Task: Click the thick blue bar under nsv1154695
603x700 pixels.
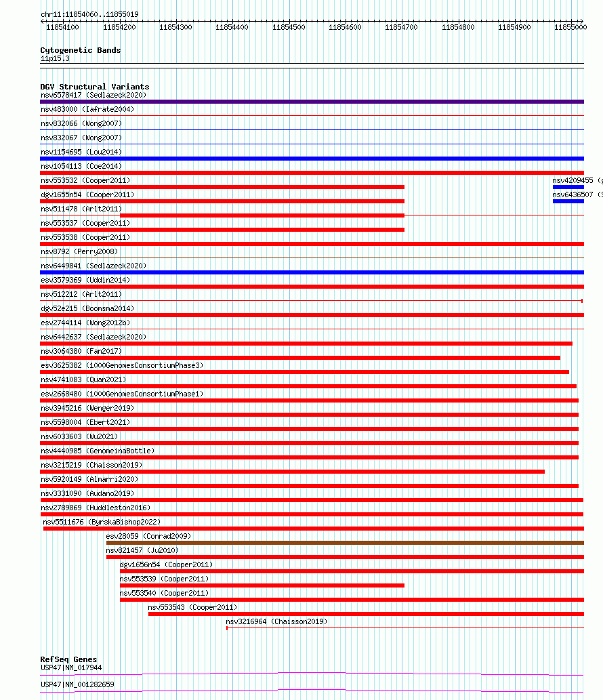Action: tap(312, 159)
